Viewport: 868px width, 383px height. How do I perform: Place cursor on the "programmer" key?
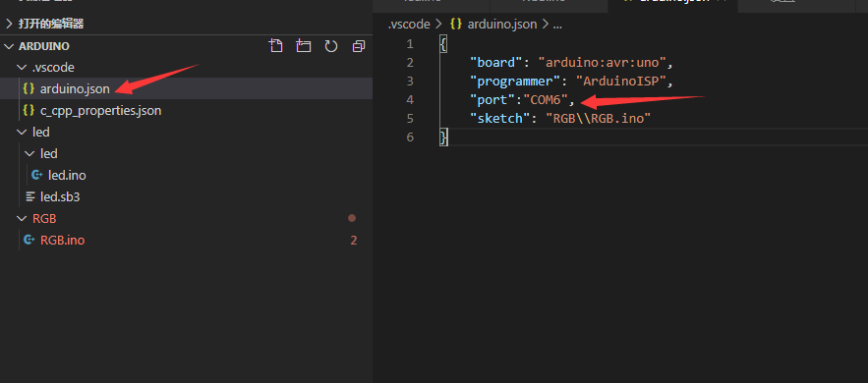(515, 82)
